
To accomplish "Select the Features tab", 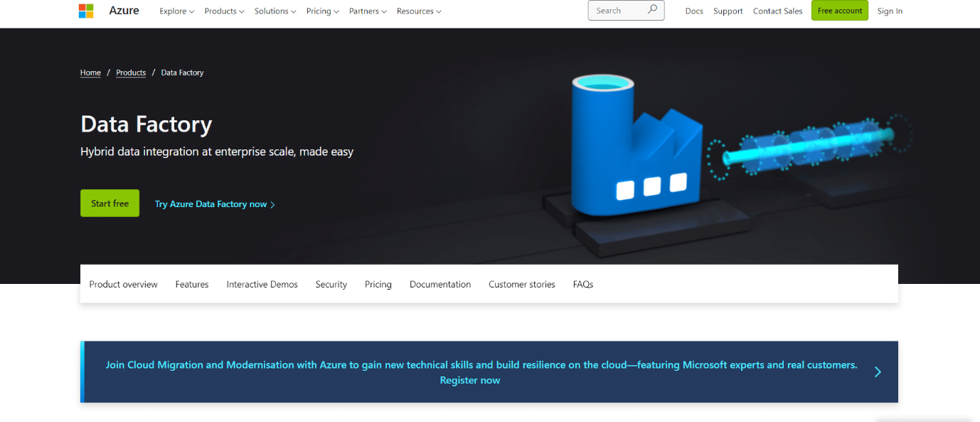I will click(192, 284).
